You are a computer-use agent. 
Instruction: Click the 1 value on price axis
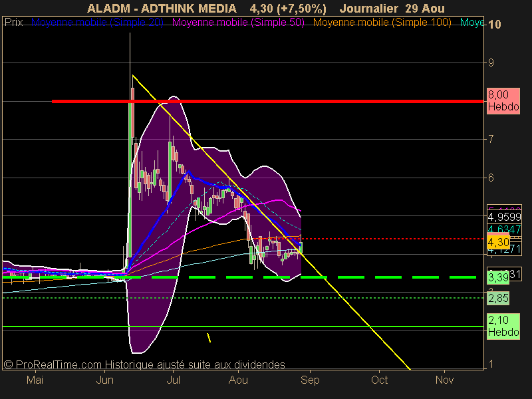pos(491,364)
